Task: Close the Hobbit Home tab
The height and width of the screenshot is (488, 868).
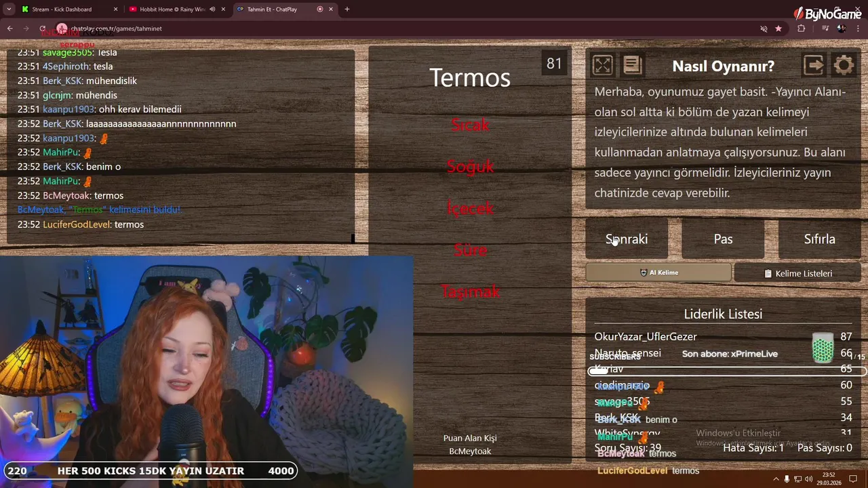Action: (223, 9)
